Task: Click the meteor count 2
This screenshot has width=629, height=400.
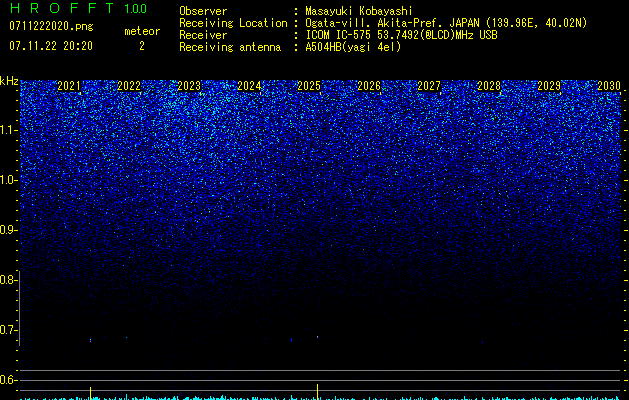Action: coord(142,46)
